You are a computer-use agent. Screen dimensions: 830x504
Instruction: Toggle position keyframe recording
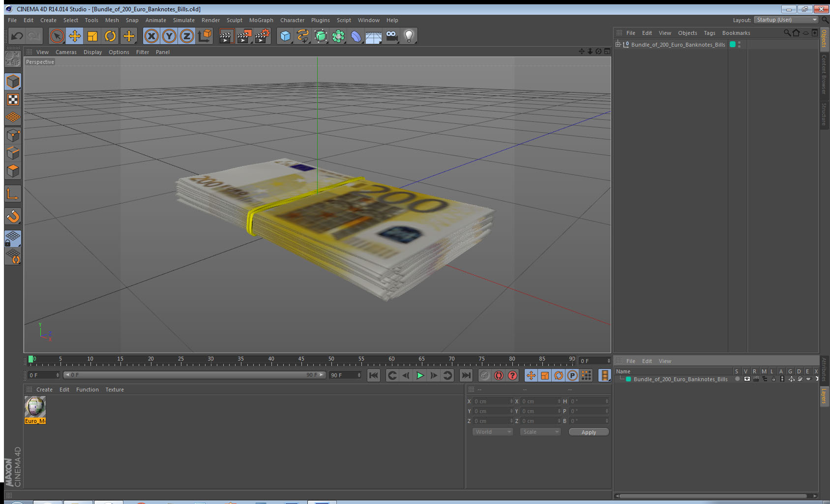pos(531,375)
